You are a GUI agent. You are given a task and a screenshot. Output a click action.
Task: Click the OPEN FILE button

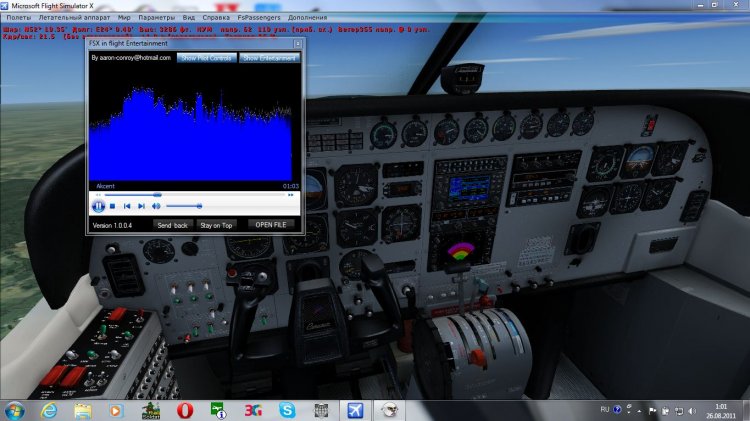coord(271,225)
